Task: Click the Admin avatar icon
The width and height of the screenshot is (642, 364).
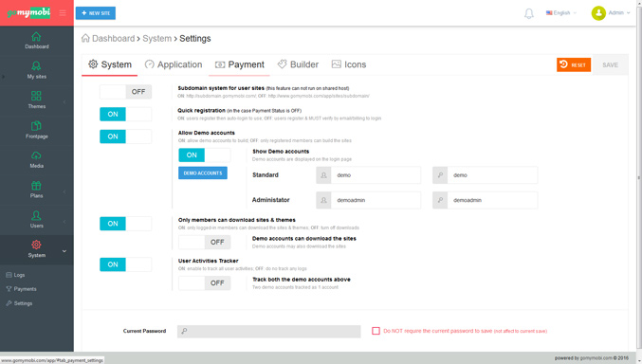Action: tap(598, 13)
